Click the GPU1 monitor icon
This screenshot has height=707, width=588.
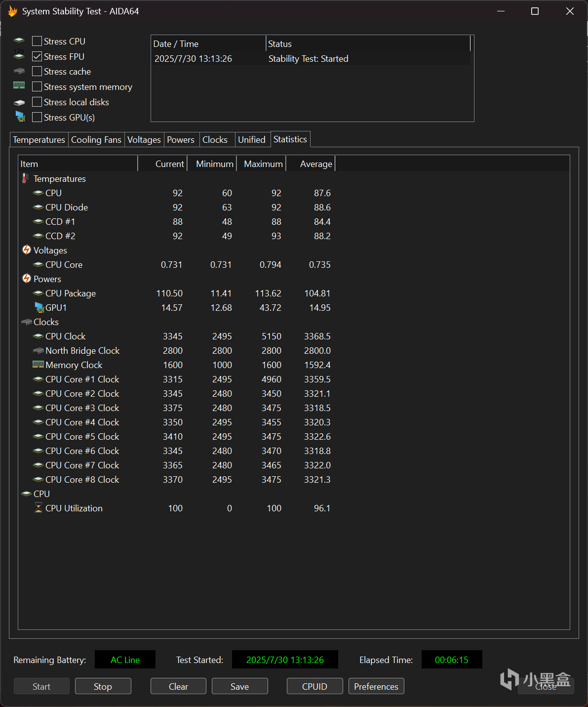39,307
